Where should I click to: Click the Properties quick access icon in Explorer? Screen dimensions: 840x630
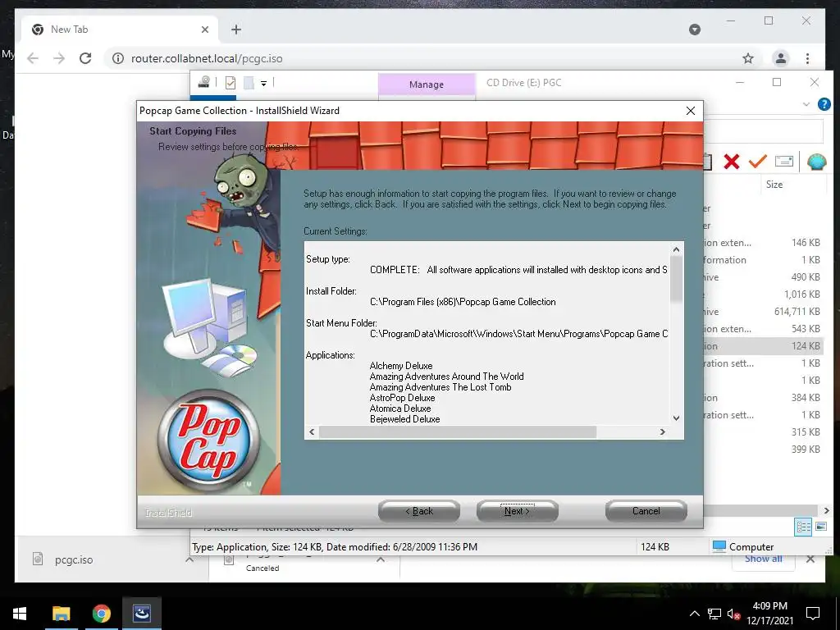[x=231, y=83]
